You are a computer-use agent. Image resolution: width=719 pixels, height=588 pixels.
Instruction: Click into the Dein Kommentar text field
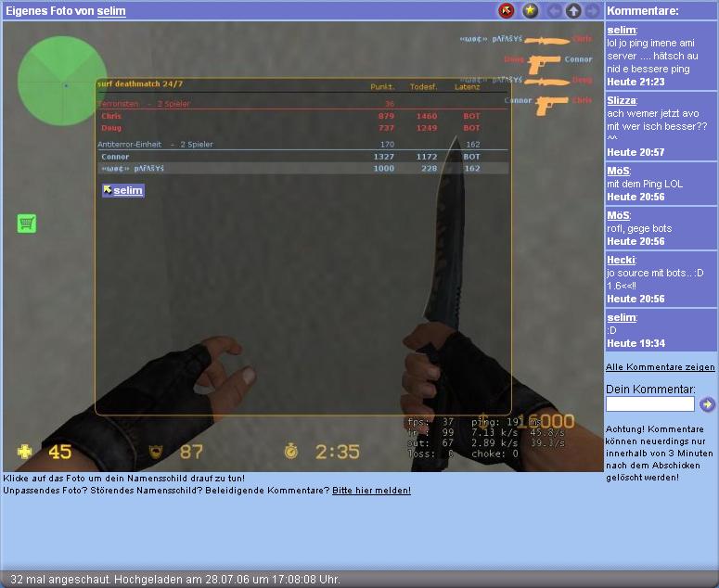[x=649, y=404]
